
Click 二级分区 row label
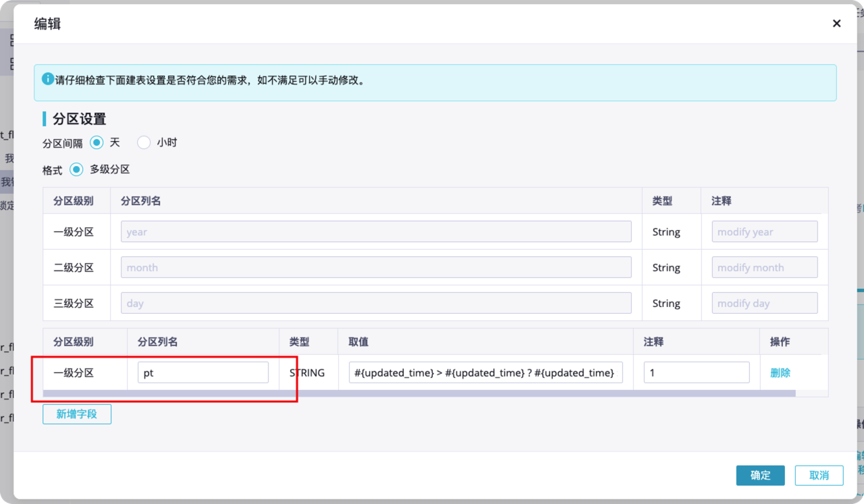point(74,267)
